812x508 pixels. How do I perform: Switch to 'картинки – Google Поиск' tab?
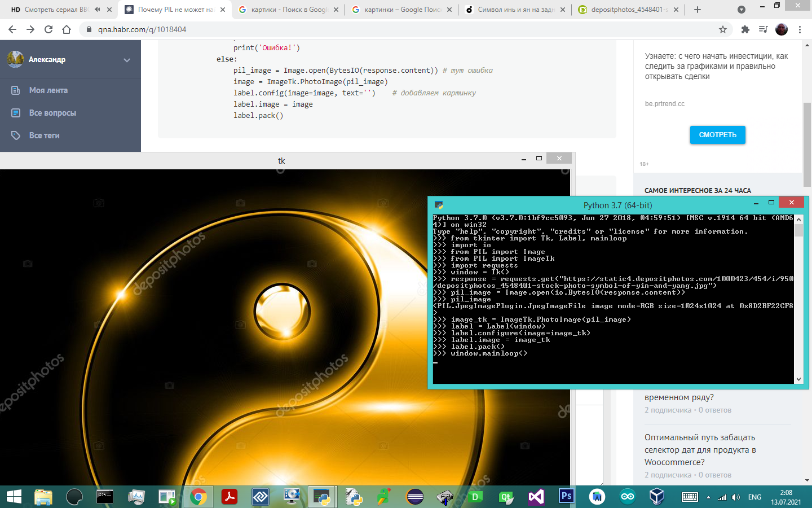[x=402, y=10]
